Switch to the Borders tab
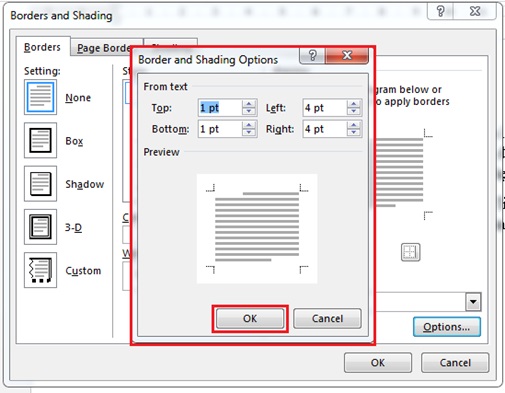Image resolution: width=505 pixels, height=393 pixels. [x=43, y=47]
